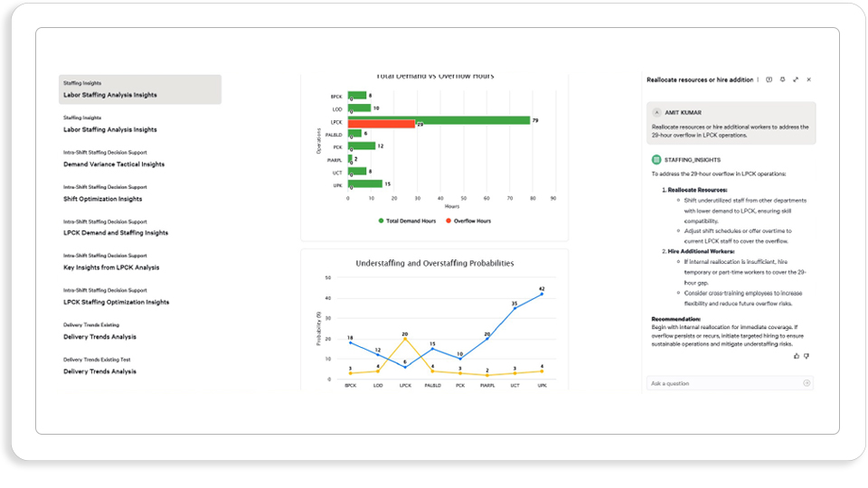Screen dimensions: 868x488
Task: Toggle the Total Demand Hours legend entry
Action: tap(408, 221)
